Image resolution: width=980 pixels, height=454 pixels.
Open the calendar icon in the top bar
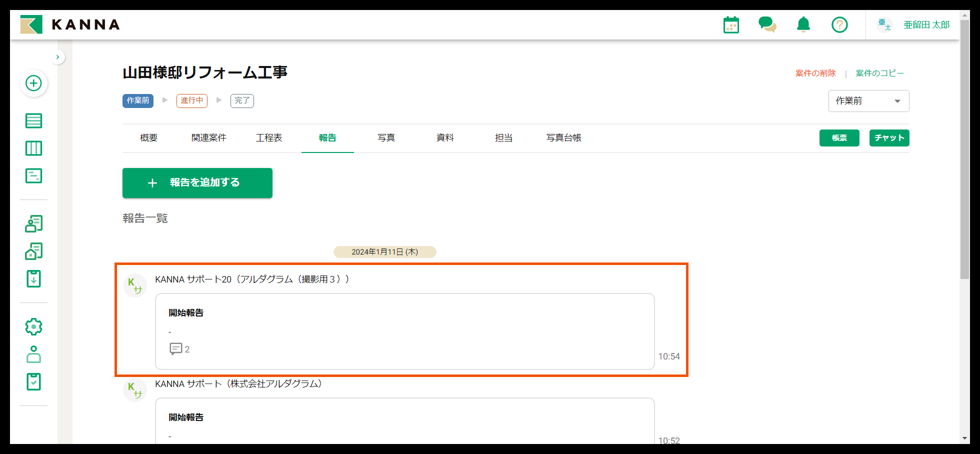(x=731, y=24)
